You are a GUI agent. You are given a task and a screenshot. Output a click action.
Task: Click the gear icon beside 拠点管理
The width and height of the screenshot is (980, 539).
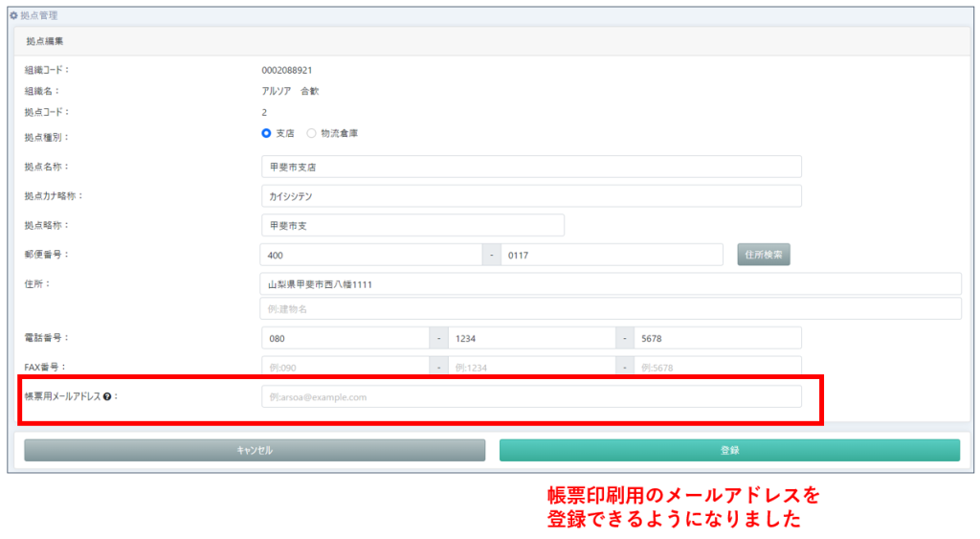(x=13, y=15)
